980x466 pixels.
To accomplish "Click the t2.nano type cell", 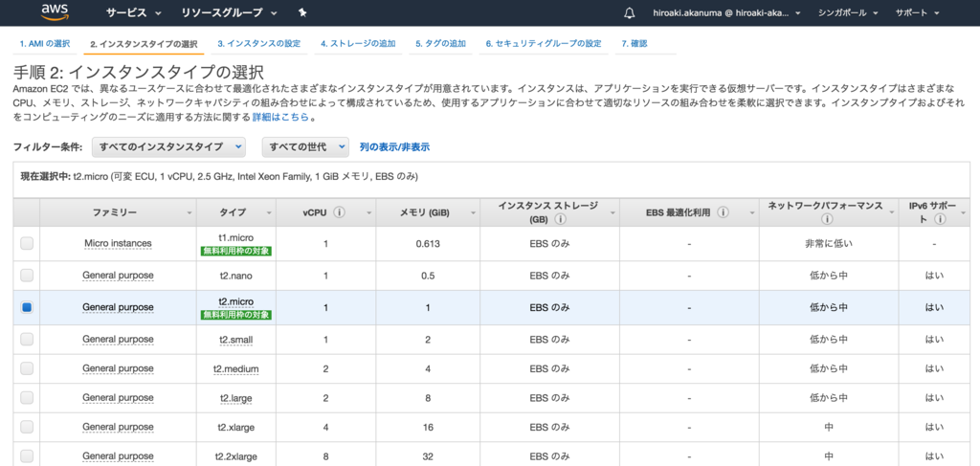I will [236, 276].
